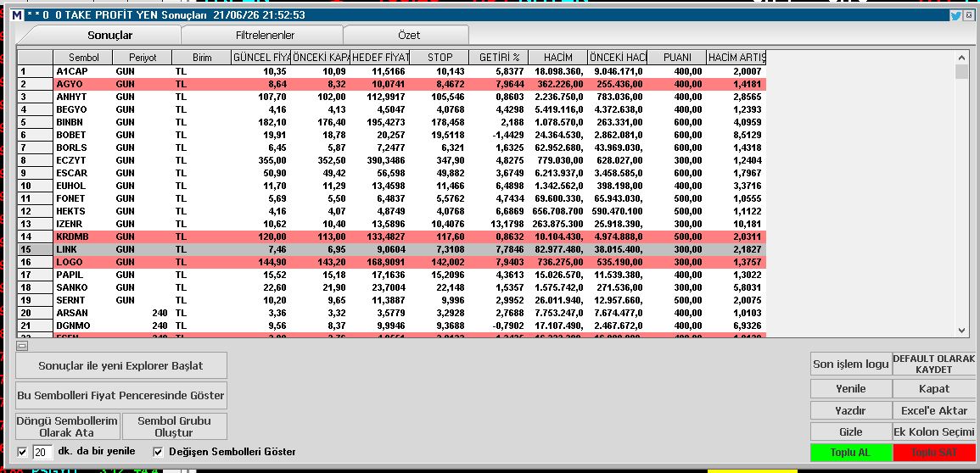Open Son işlem logu
This screenshot has height=473, width=980.
click(851, 364)
